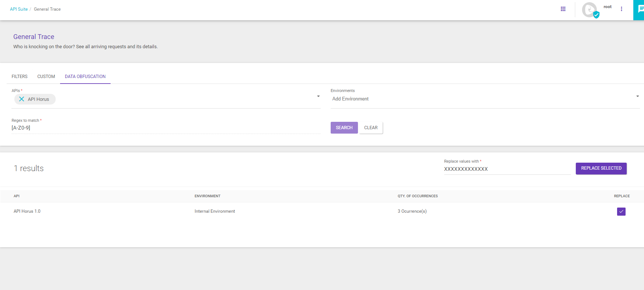Expand the Environments dropdown arrow
Viewport: 644px width, 290px height.
tap(637, 96)
